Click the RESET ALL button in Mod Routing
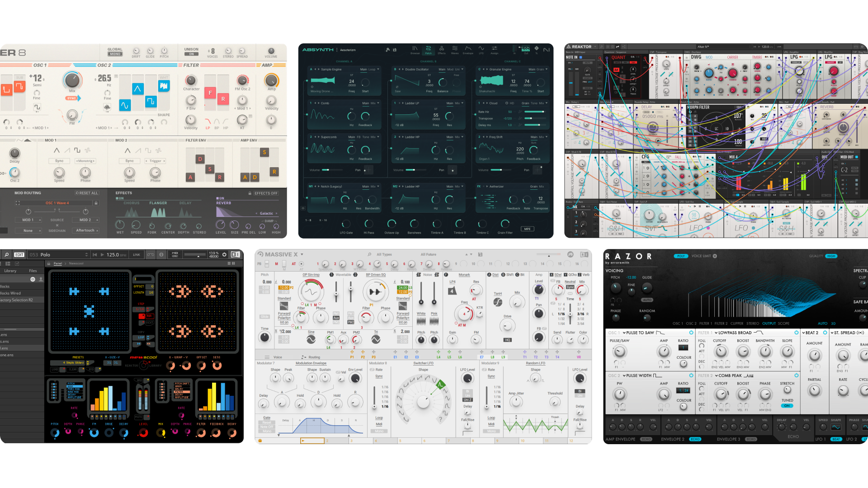The height and width of the screenshot is (488, 868). point(87,193)
